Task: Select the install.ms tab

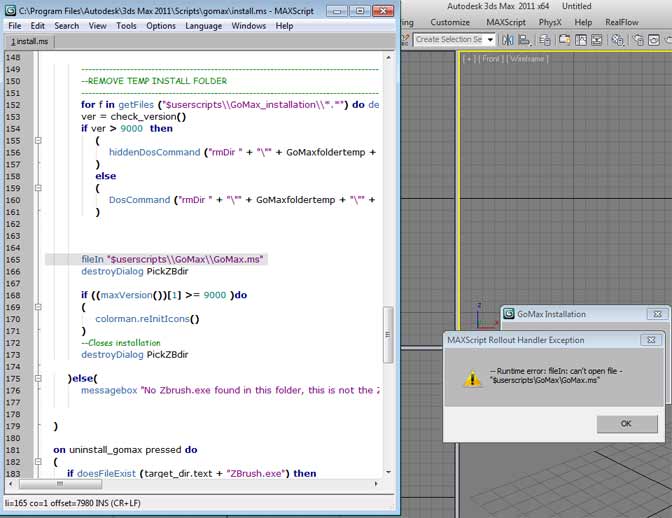Action: pos(32,42)
